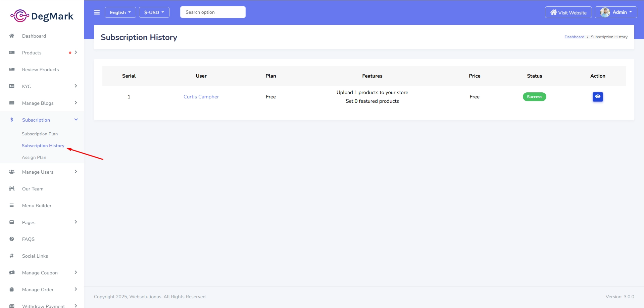Click the Search option input field
The image size is (644, 308).
point(213,12)
